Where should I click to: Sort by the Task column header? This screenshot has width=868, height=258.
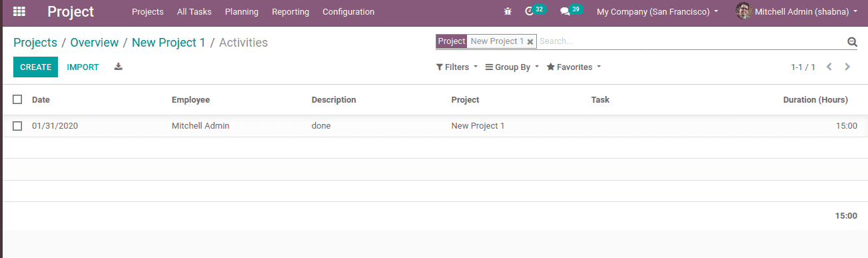coord(600,100)
